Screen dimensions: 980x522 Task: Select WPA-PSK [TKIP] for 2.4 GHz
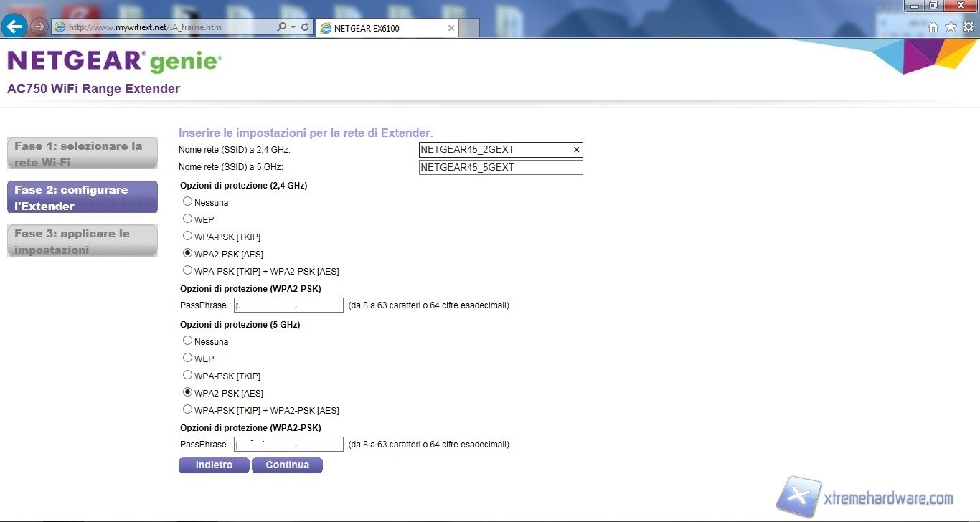pyautogui.click(x=188, y=236)
